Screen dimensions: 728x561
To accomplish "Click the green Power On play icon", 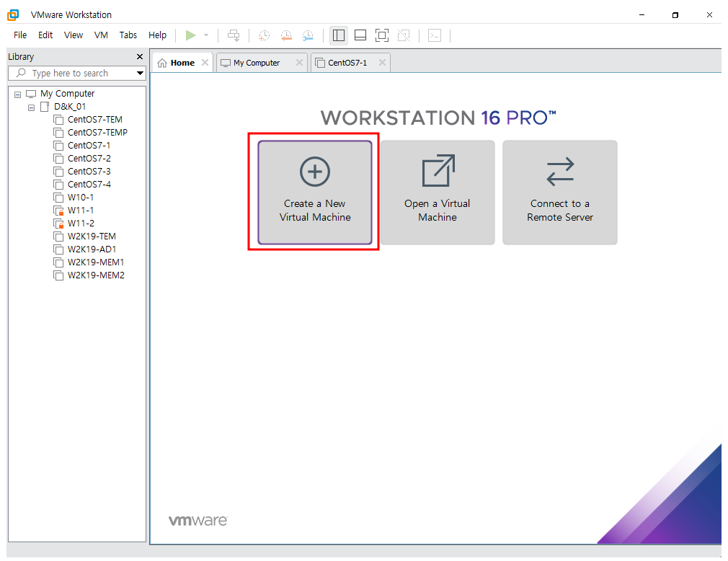I will coord(190,35).
